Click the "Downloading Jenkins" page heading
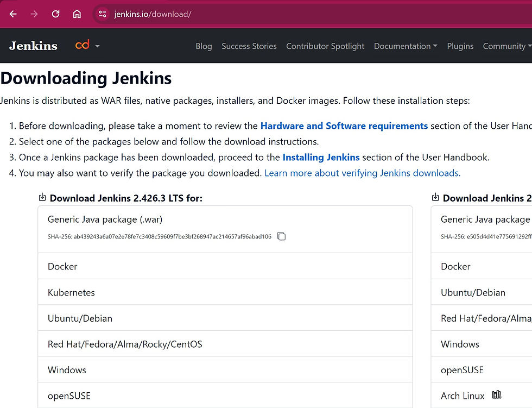532x408 pixels. [x=86, y=78]
